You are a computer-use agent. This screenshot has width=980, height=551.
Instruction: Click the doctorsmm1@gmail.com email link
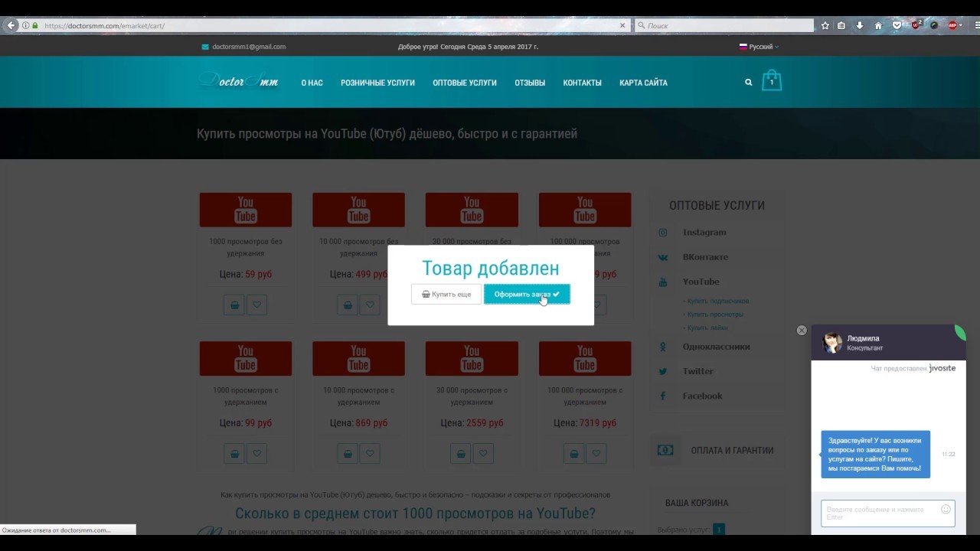pos(243,47)
